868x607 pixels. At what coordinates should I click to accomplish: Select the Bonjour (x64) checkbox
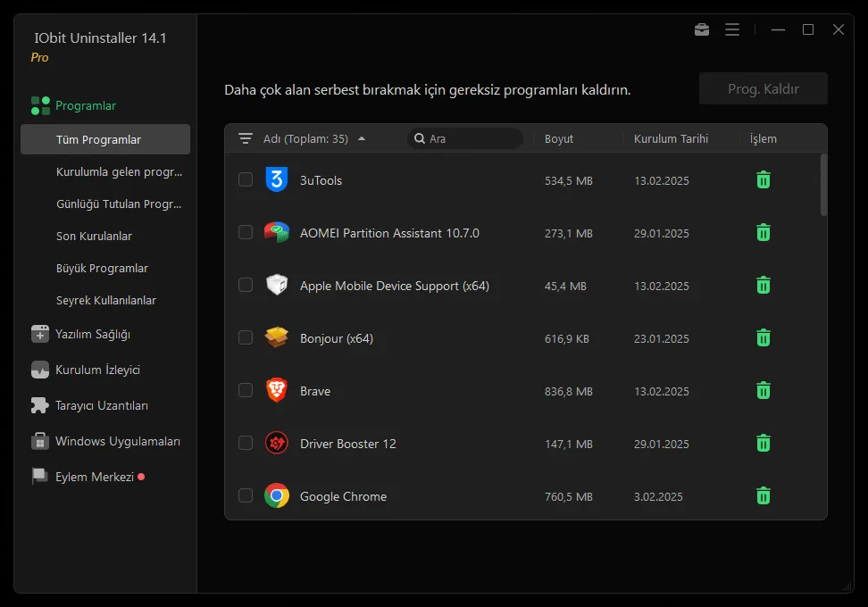(246, 338)
